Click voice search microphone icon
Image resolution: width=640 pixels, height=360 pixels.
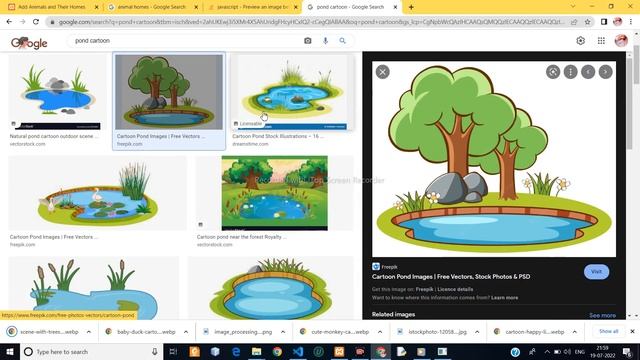(x=325, y=41)
